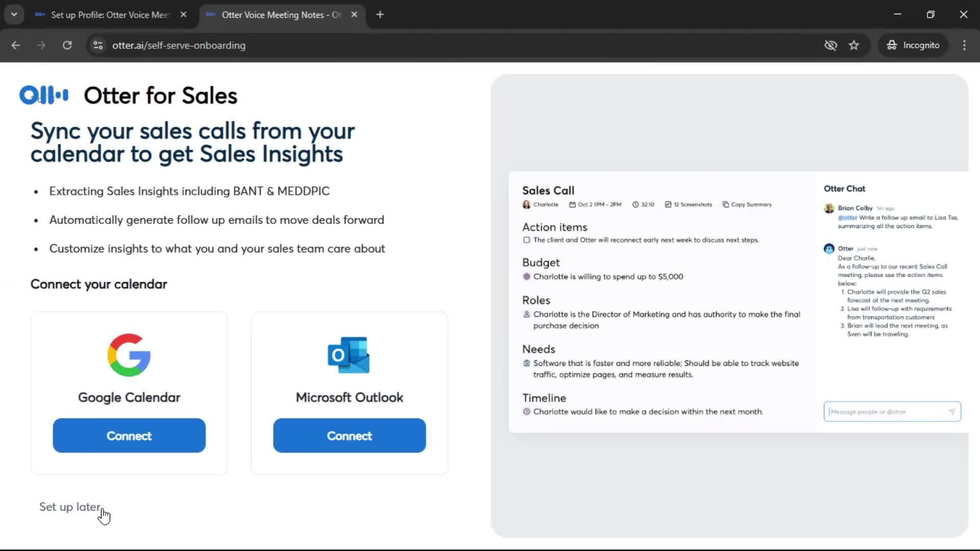
Task: Click the send arrow in Otter Chat
Action: click(951, 412)
